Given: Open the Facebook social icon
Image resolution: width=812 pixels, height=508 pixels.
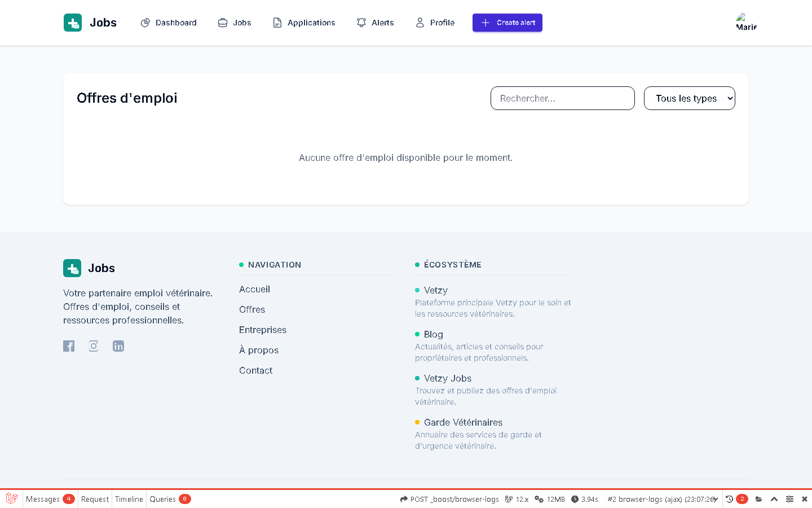Looking at the screenshot, I should pos(69,346).
